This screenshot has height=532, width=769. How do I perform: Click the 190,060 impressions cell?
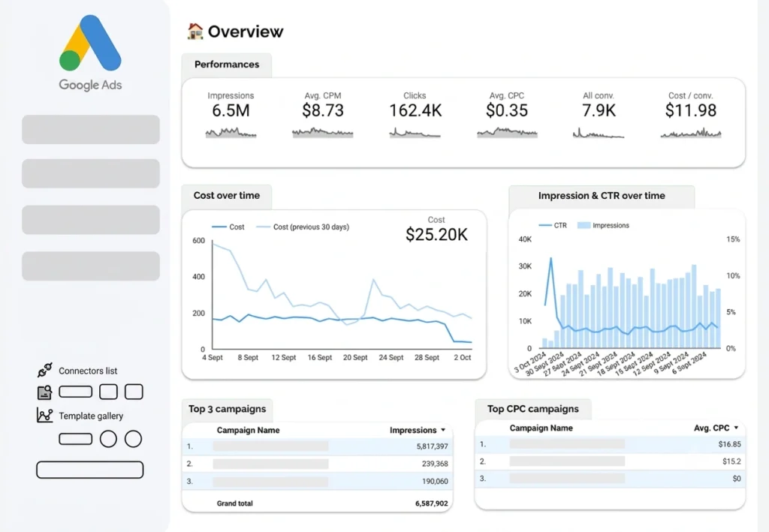tap(435, 481)
